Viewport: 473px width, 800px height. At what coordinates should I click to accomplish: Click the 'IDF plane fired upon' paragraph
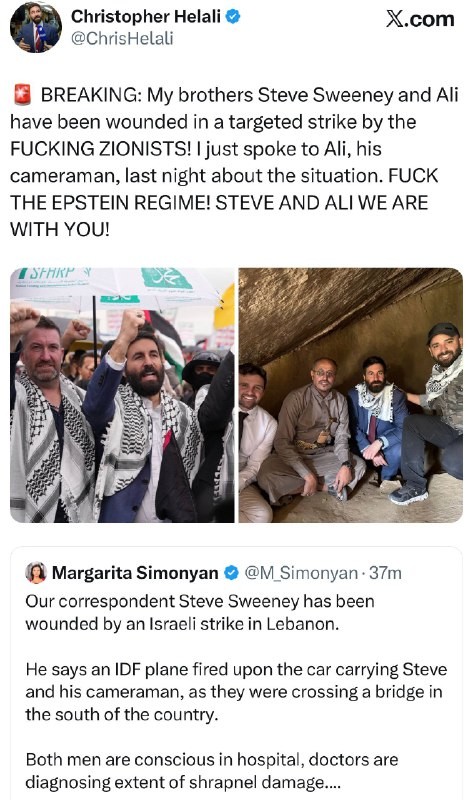236,691
